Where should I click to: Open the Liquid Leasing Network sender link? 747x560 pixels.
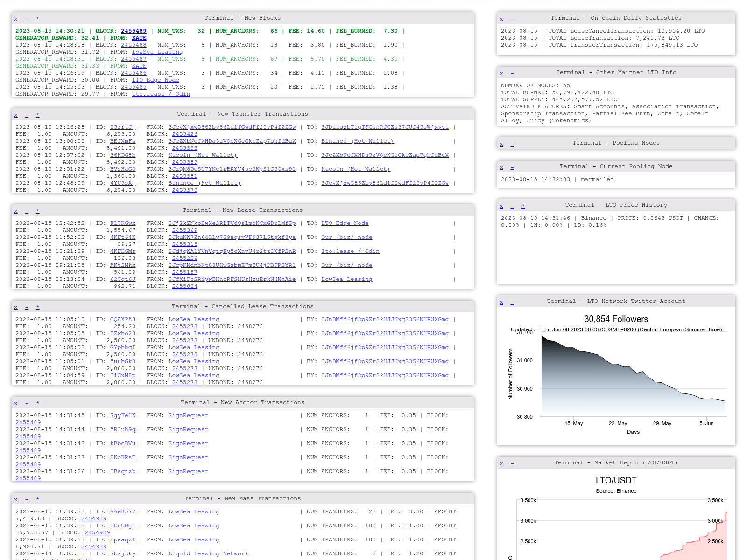(x=208, y=553)
